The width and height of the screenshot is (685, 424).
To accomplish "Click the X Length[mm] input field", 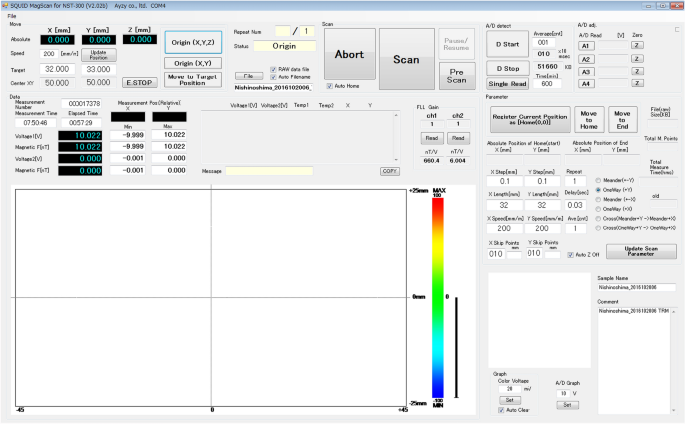I will (x=505, y=205).
